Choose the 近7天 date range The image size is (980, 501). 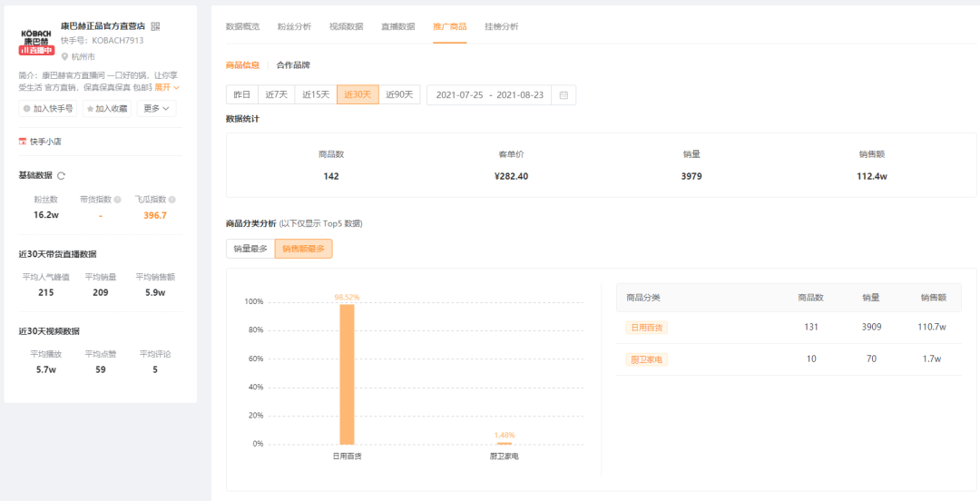click(x=276, y=94)
